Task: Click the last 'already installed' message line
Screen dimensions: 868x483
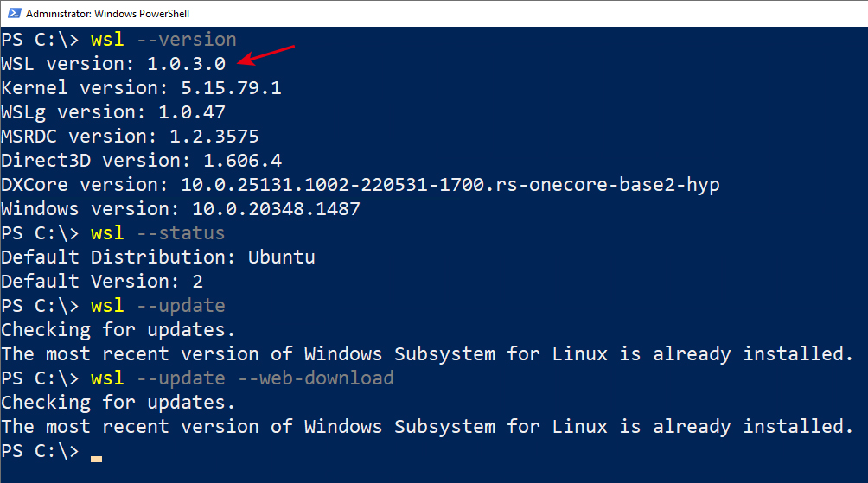Action: tap(427, 427)
